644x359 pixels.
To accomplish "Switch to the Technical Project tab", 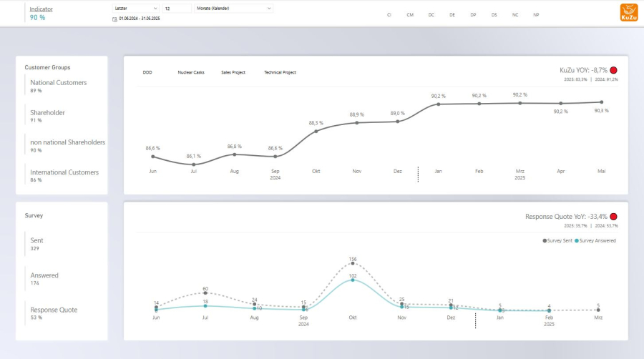I will 280,72.
